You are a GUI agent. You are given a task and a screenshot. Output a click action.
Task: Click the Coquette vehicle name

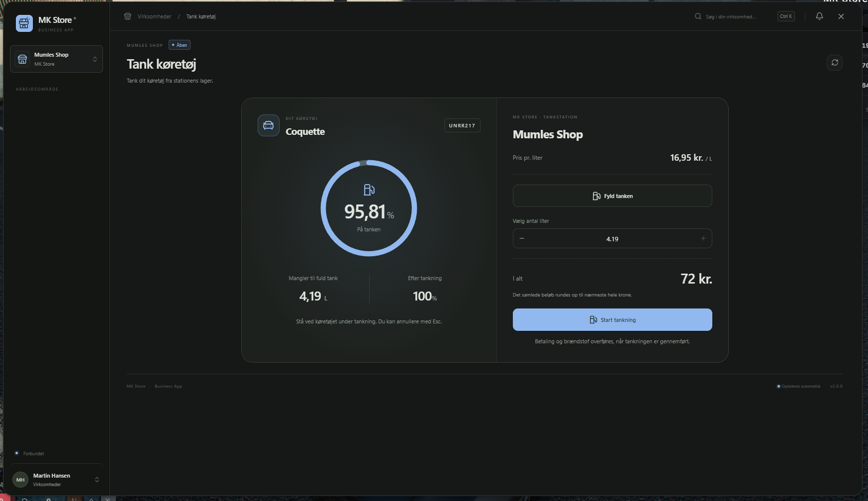(305, 132)
